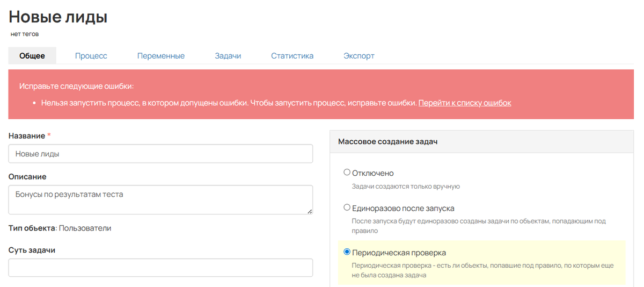Click the Тип объекта: Пользователи text

coord(60,228)
